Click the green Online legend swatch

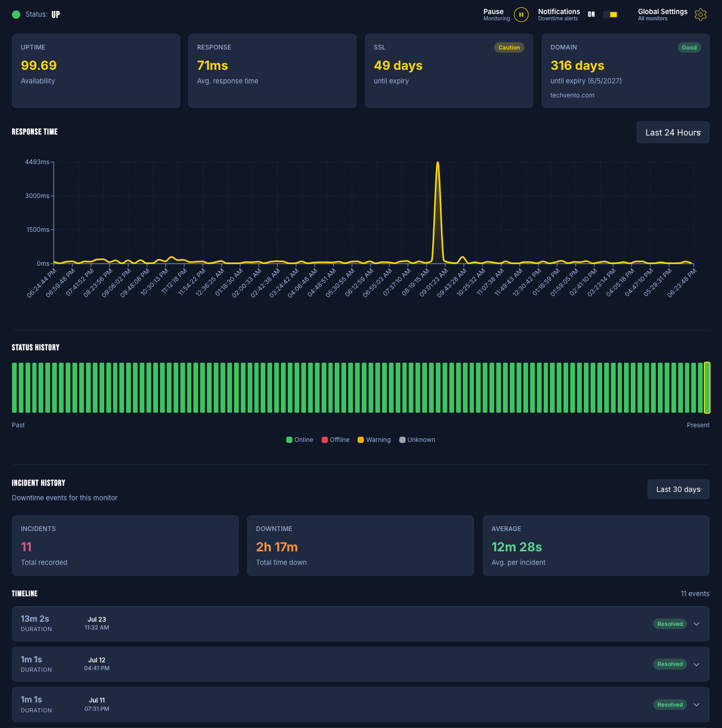tap(289, 440)
